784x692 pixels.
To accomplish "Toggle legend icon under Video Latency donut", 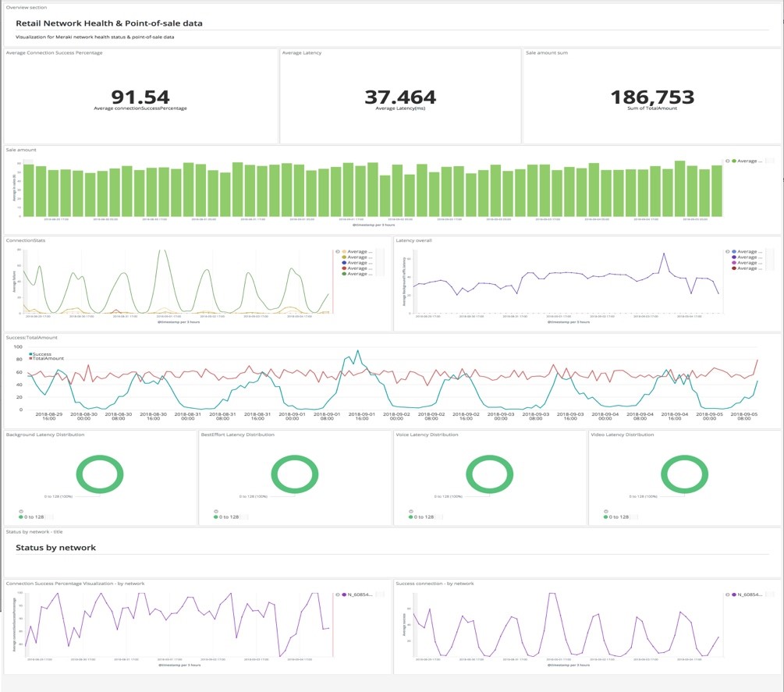I will pos(606,511).
